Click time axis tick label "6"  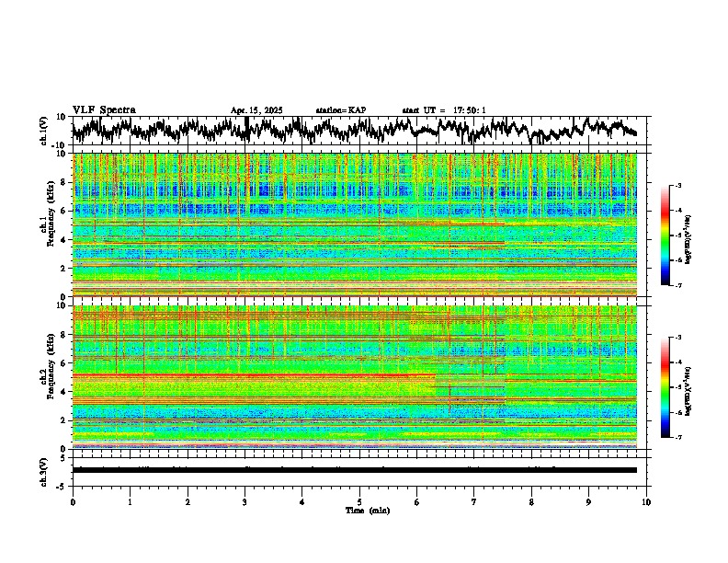(x=416, y=502)
